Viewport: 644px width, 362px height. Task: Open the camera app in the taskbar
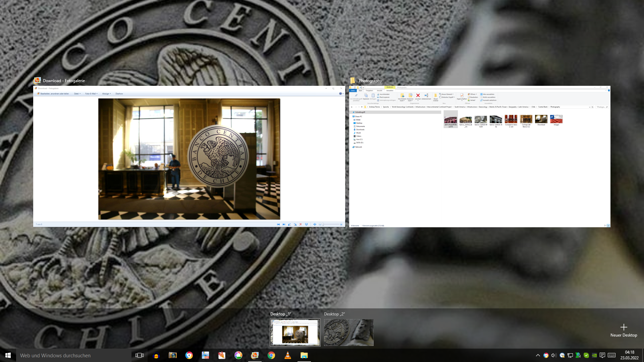(x=172, y=355)
